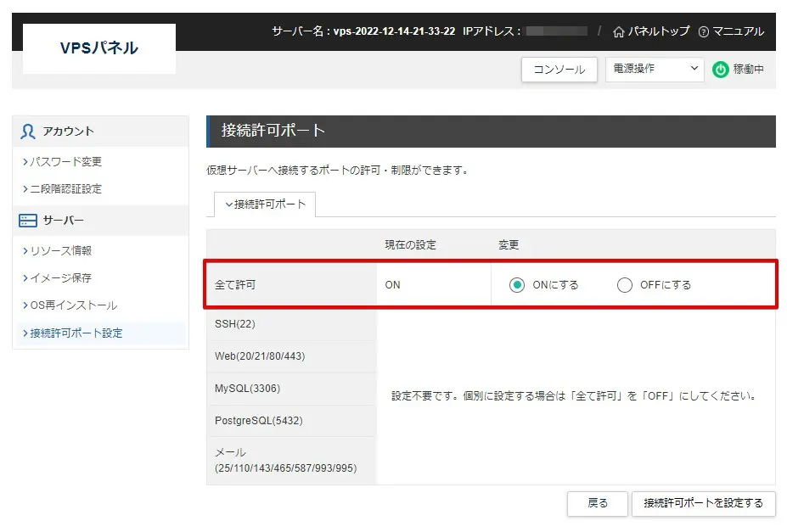Open 接続許可ポート設定 sidebar item
Viewport: 787px width, 532px height.
click(x=76, y=333)
